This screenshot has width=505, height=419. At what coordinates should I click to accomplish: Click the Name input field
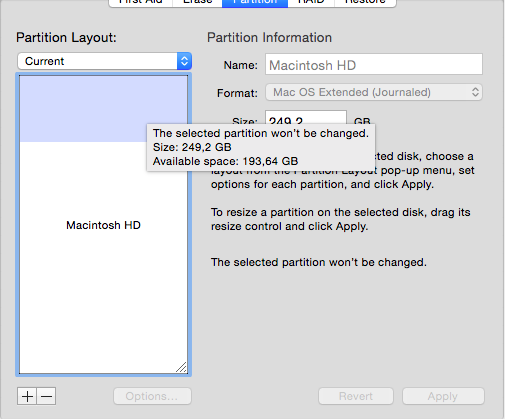[374, 64]
